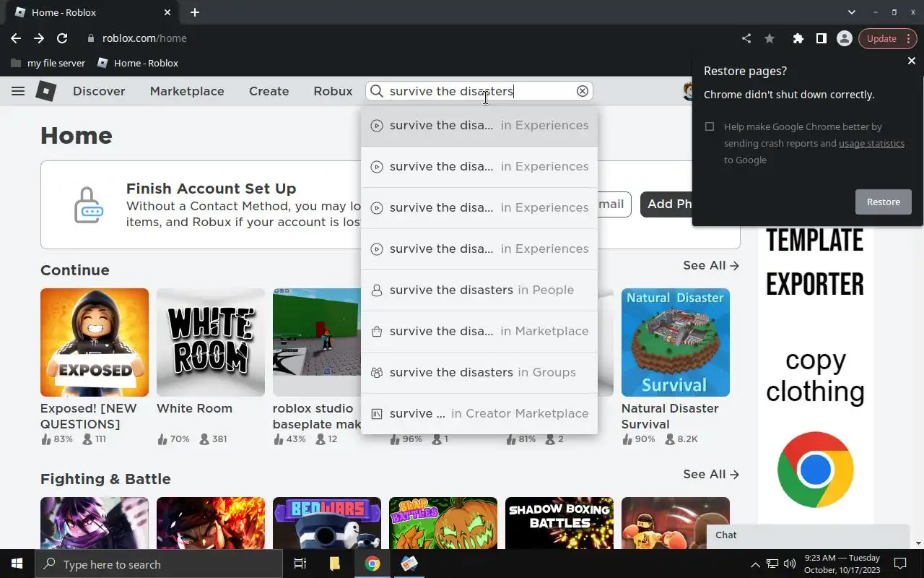Click the Roblox search input field
The width and height of the screenshot is (924, 578).
click(x=480, y=91)
